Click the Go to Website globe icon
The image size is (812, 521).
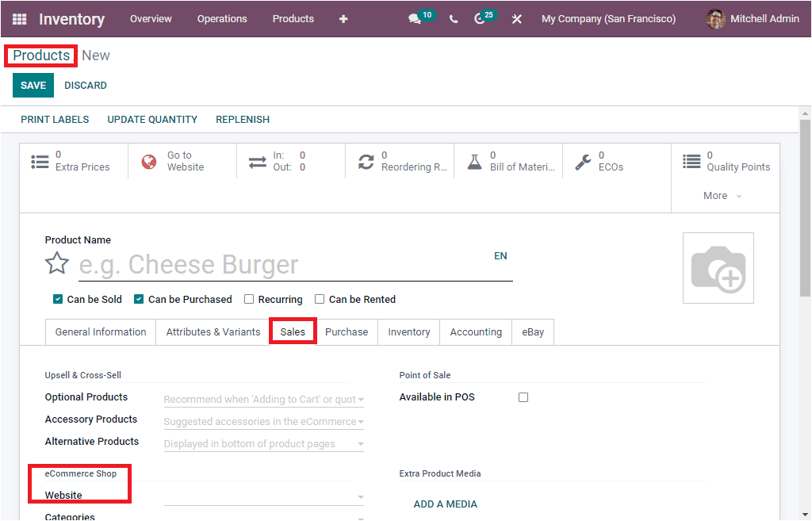click(148, 161)
